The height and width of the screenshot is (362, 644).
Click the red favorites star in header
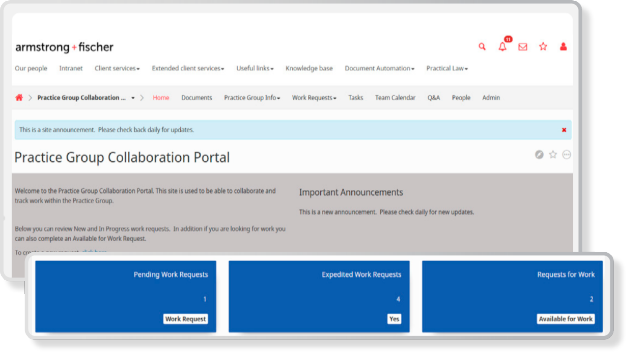click(x=543, y=47)
